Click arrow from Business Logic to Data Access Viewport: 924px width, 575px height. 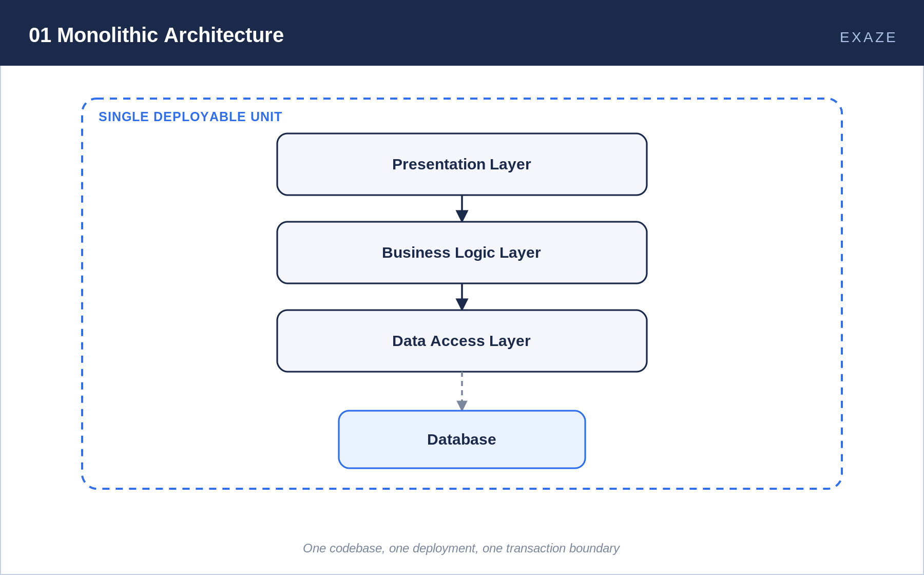(462, 297)
